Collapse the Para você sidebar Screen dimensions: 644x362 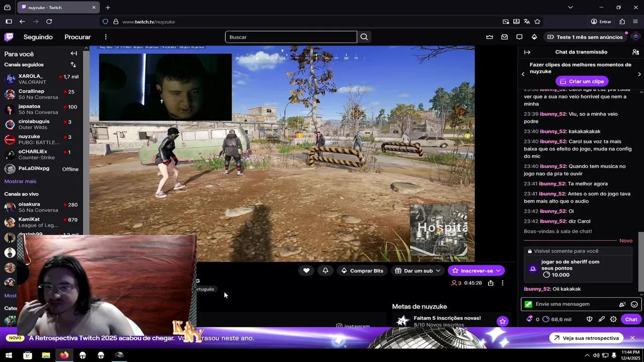[x=74, y=53]
